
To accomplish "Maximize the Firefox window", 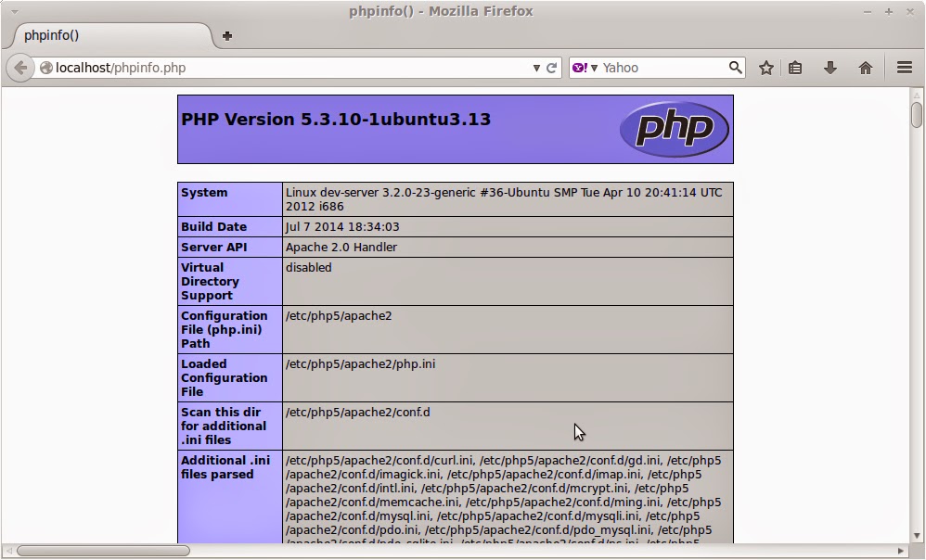I will (888, 12).
